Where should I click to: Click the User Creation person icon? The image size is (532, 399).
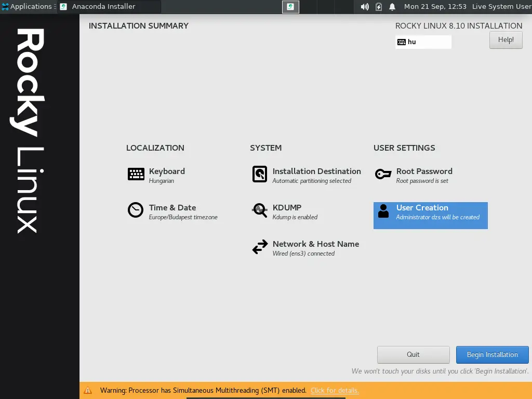click(x=383, y=211)
